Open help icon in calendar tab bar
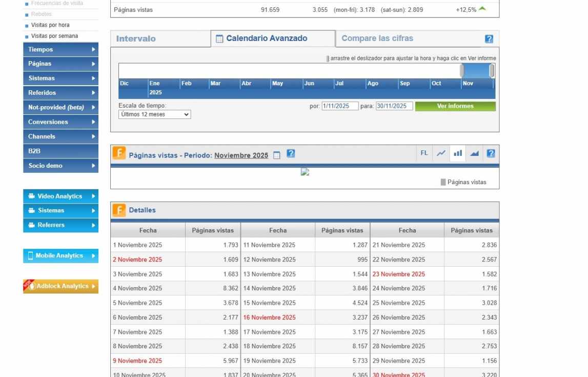Image resolution: width=588 pixels, height=377 pixels. point(489,39)
